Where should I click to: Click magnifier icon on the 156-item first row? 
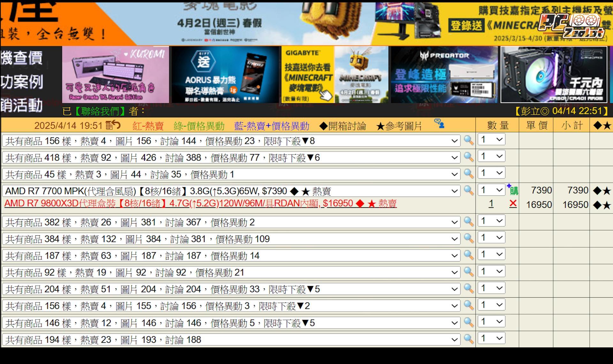click(468, 140)
